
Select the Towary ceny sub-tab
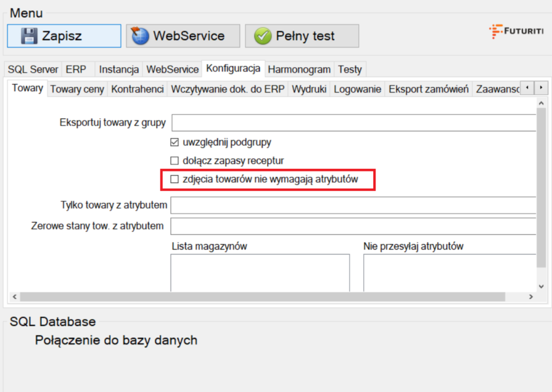pos(77,89)
